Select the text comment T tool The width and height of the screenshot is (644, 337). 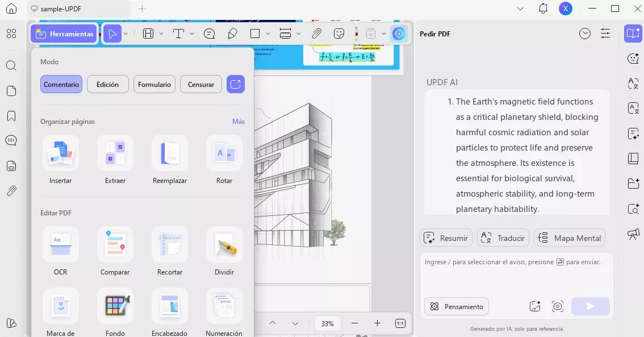[x=178, y=34]
